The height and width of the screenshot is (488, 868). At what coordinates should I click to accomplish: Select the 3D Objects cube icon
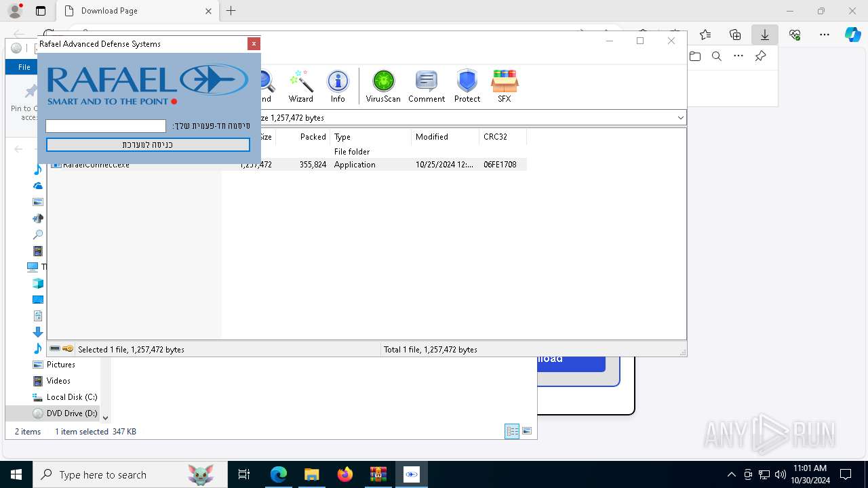[x=38, y=283]
